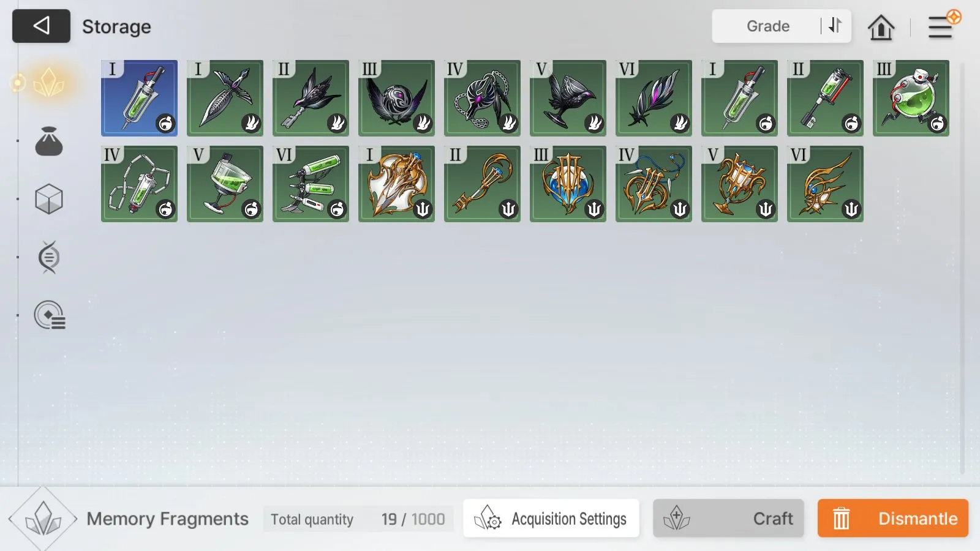980x551 pixels.
Task: Open the Grade sort dropdown
Action: [x=767, y=26]
